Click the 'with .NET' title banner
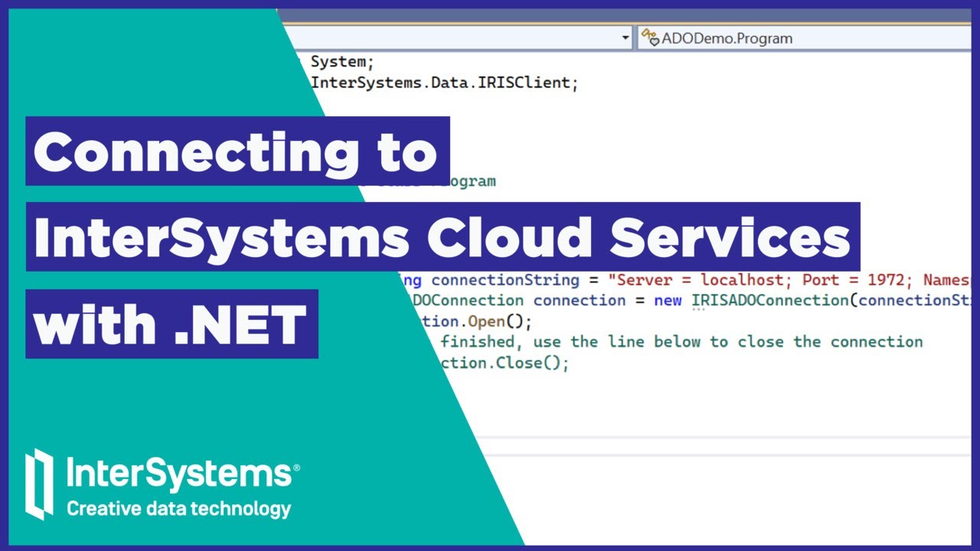The height and width of the screenshot is (551, 980). pyautogui.click(x=171, y=324)
